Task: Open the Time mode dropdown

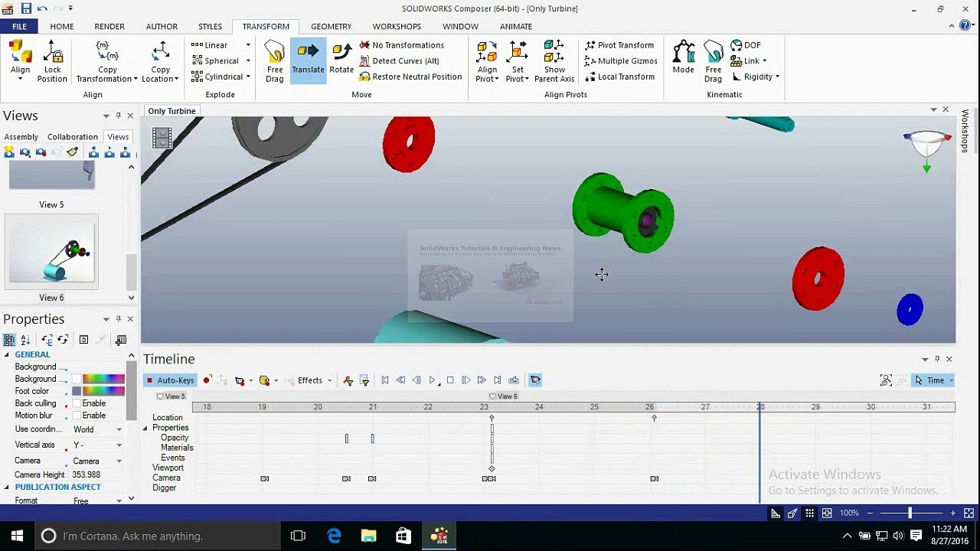Action: (x=951, y=380)
